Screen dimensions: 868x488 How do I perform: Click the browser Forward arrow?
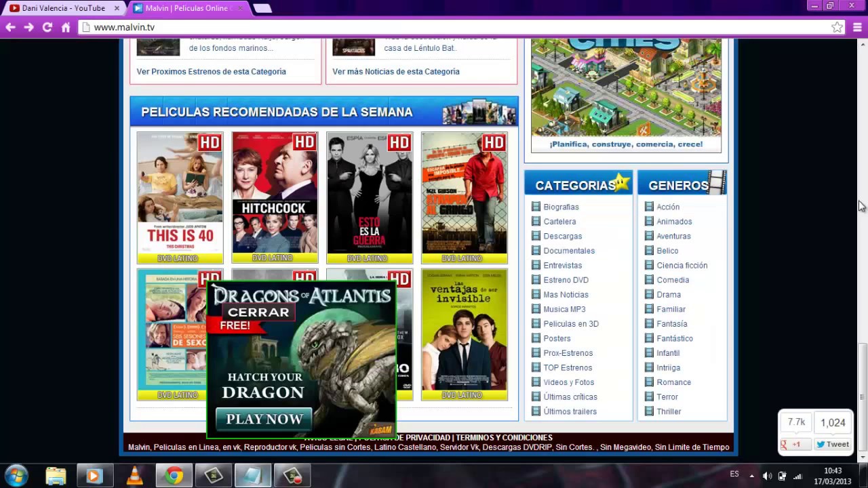[x=28, y=27]
